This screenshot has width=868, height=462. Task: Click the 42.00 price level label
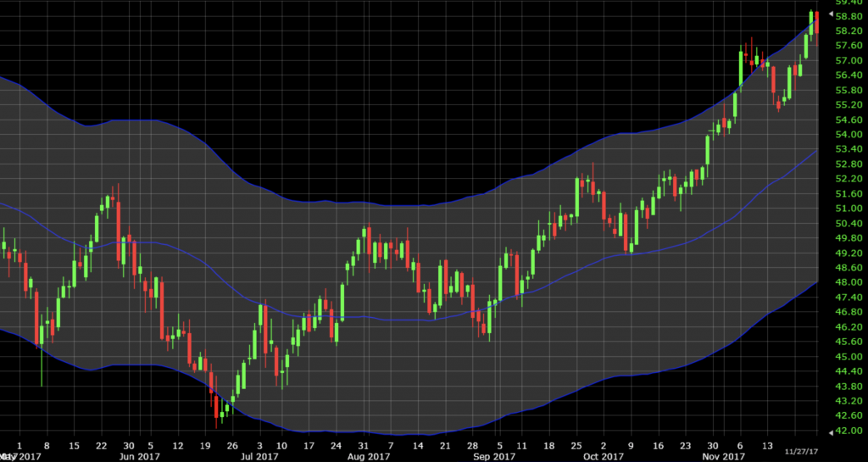tap(849, 431)
